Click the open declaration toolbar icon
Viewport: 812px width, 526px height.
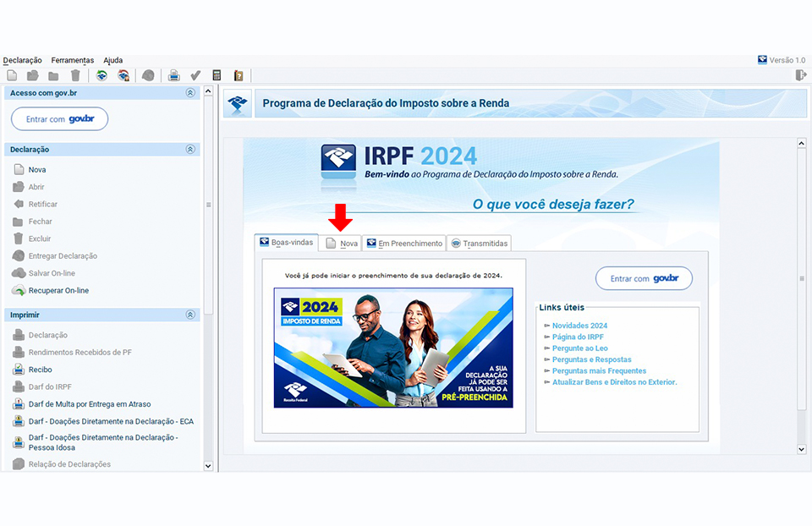click(33, 75)
